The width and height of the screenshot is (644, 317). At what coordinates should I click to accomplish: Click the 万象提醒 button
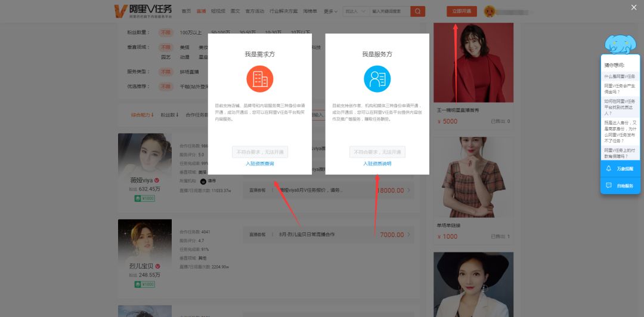(x=620, y=168)
